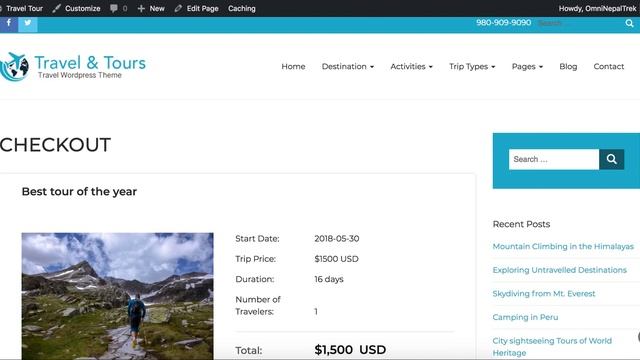Open the Twitter social link icon

point(28,24)
